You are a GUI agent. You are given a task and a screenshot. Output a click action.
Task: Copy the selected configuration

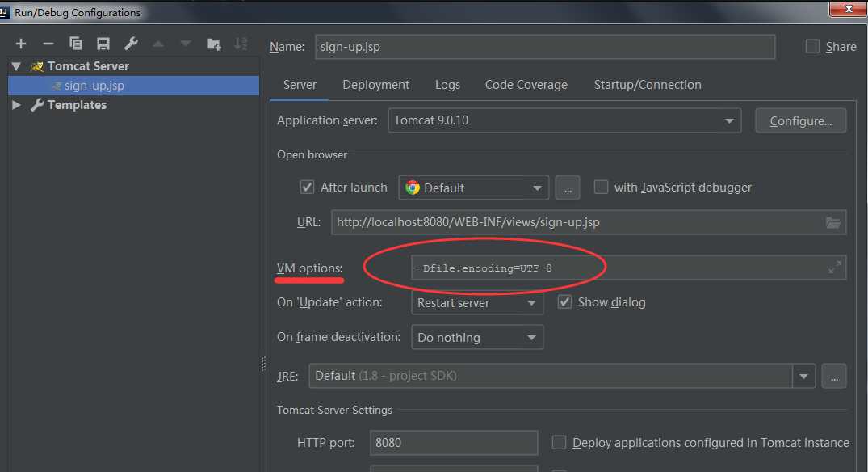[x=76, y=44]
